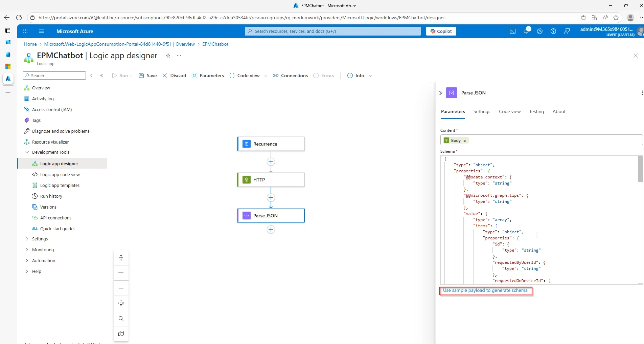The width and height of the screenshot is (644, 344).
Task: Fit the workflow to view
Action: click(x=121, y=303)
